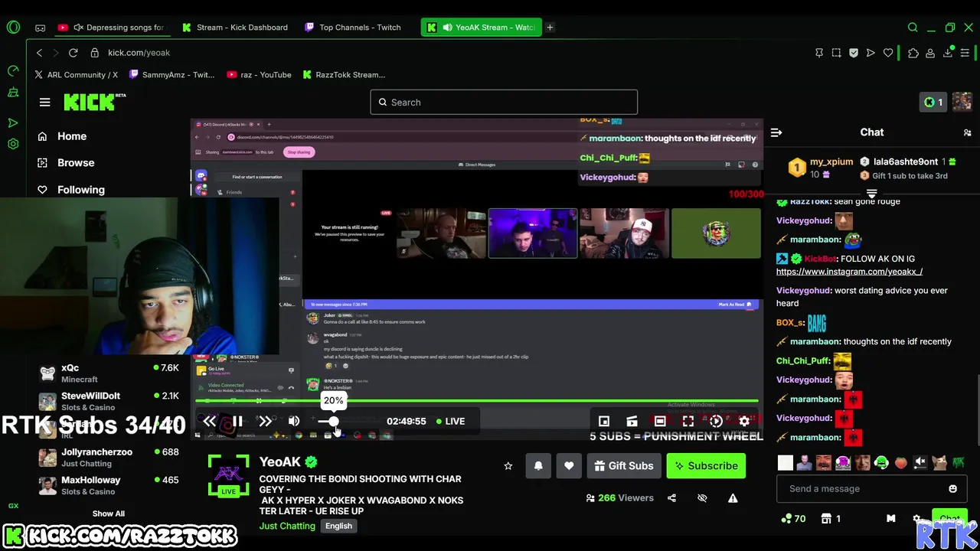
Task: Open the Kick sidebar hamburger menu
Action: [x=44, y=102]
